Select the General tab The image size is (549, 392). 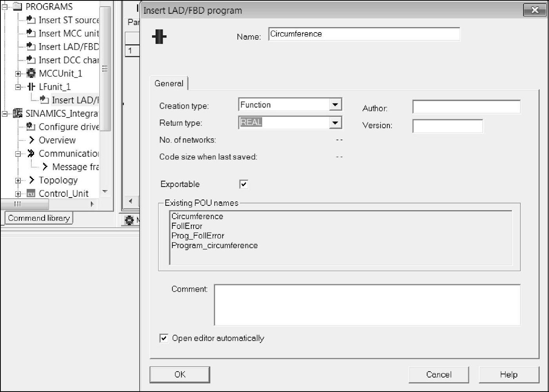(169, 83)
